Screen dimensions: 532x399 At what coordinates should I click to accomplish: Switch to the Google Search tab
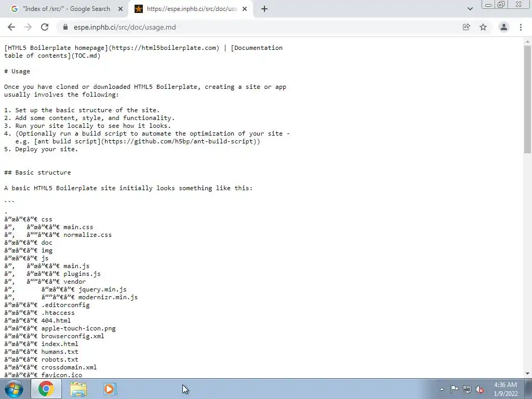pyautogui.click(x=67, y=9)
